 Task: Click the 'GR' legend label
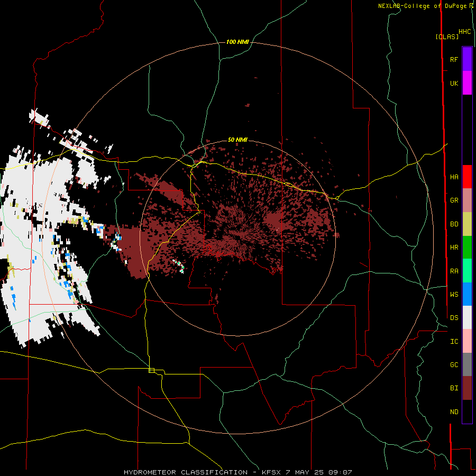pos(454,200)
